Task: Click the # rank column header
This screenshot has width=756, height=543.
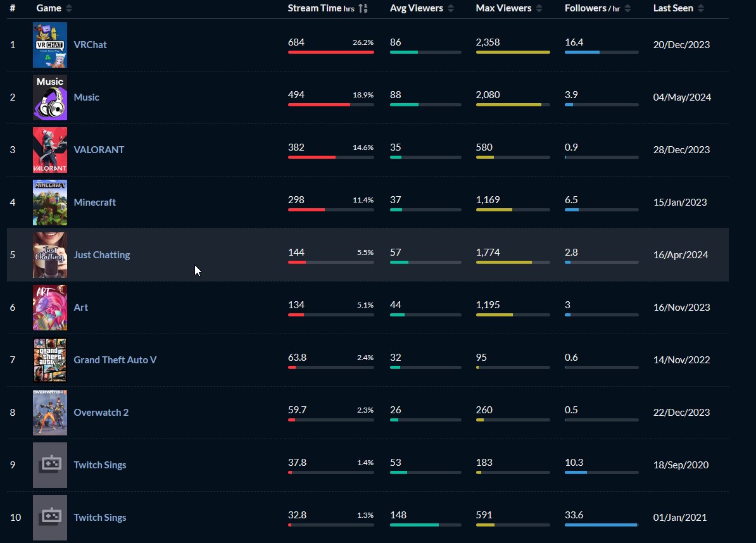Action: pos(13,8)
